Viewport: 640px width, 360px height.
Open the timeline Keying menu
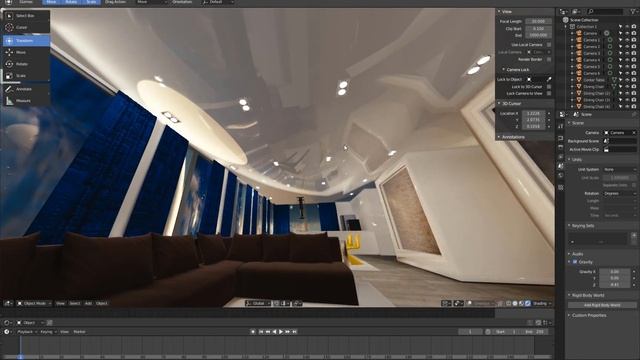(48, 332)
